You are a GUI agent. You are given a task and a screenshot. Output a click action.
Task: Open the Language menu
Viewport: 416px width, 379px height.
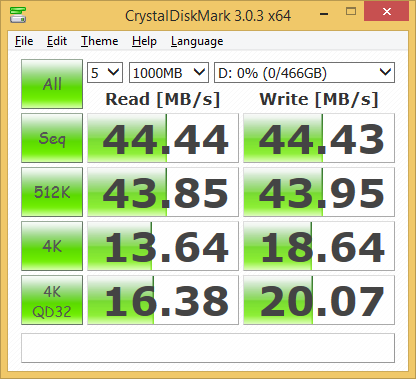(197, 41)
